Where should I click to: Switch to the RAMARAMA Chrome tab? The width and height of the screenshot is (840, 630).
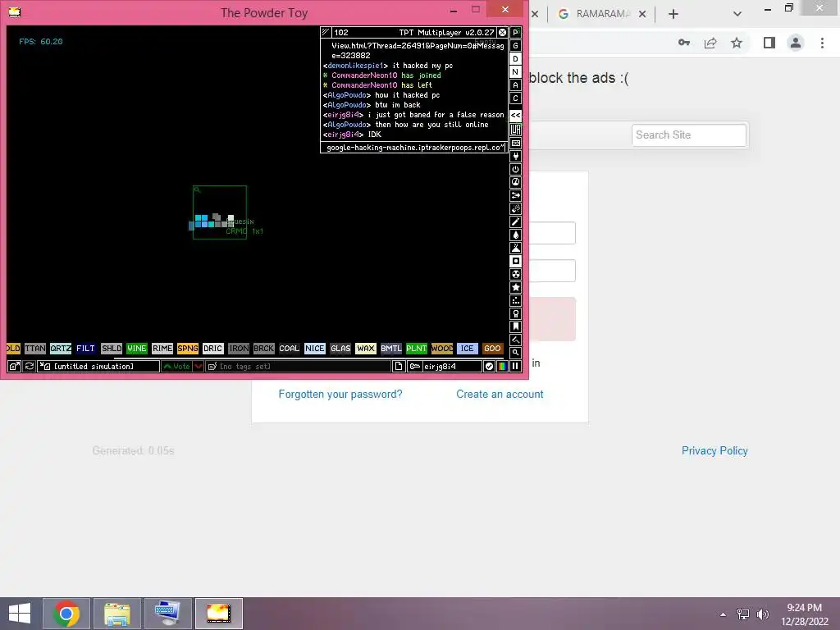(x=601, y=14)
